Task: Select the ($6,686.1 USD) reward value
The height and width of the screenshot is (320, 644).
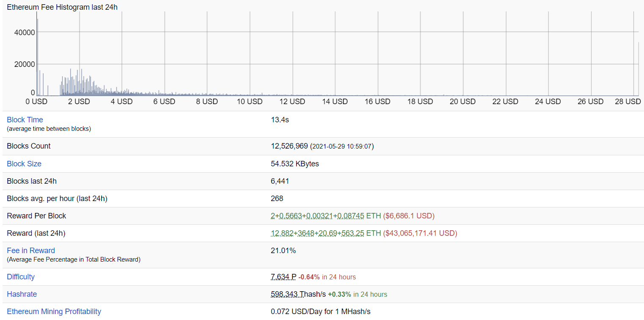Action: click(409, 216)
